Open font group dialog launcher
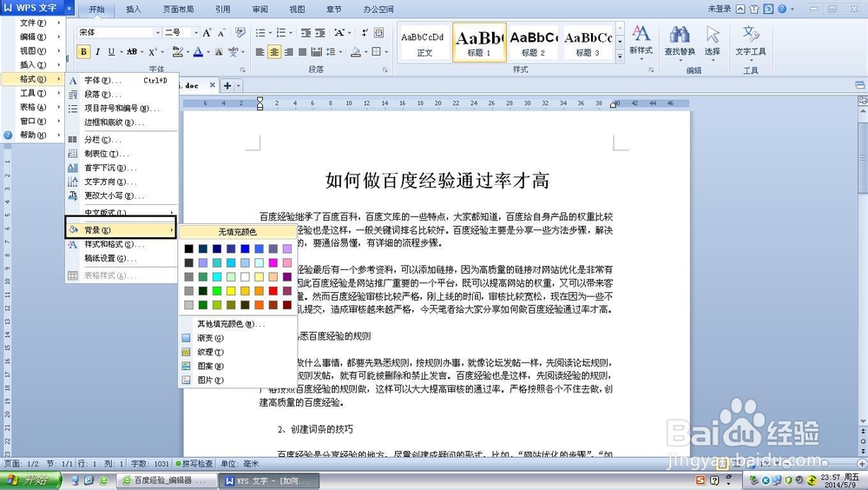868x490 pixels. (x=242, y=70)
